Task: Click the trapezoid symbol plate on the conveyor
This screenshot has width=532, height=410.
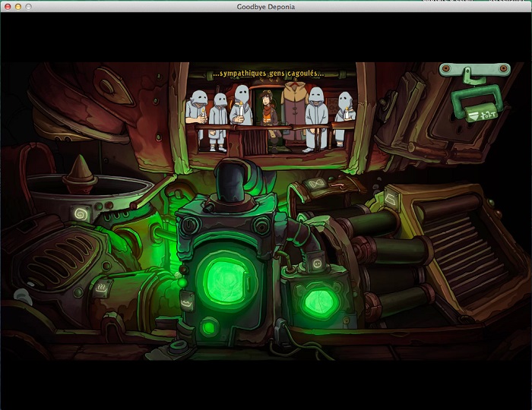Action: (x=391, y=200)
